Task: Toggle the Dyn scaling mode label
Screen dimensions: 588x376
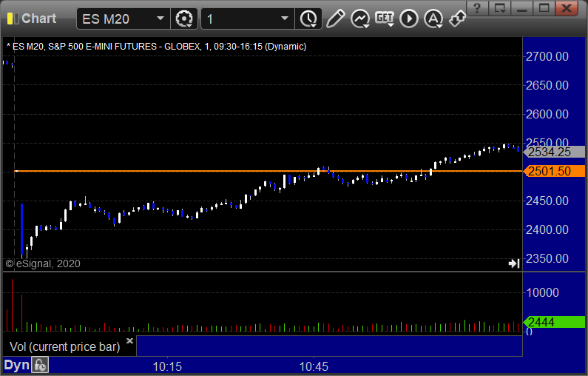Action: (x=16, y=365)
